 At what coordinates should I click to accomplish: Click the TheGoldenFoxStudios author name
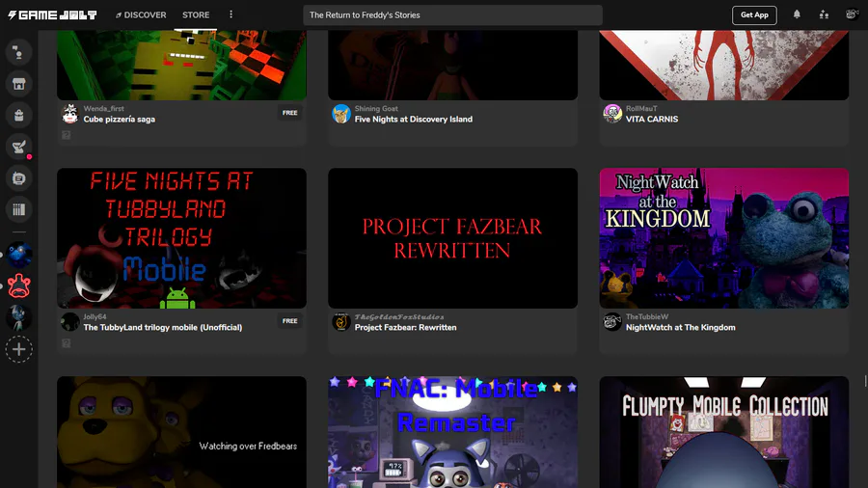tap(399, 317)
